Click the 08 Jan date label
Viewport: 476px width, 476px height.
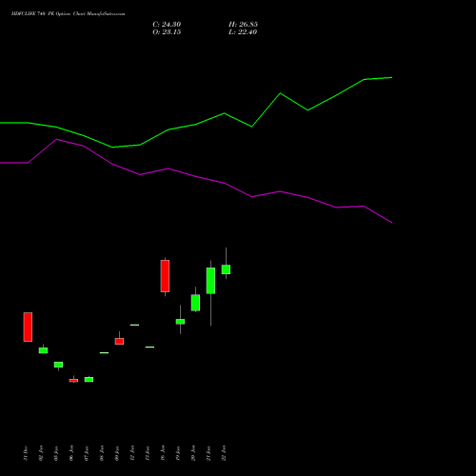click(102, 453)
